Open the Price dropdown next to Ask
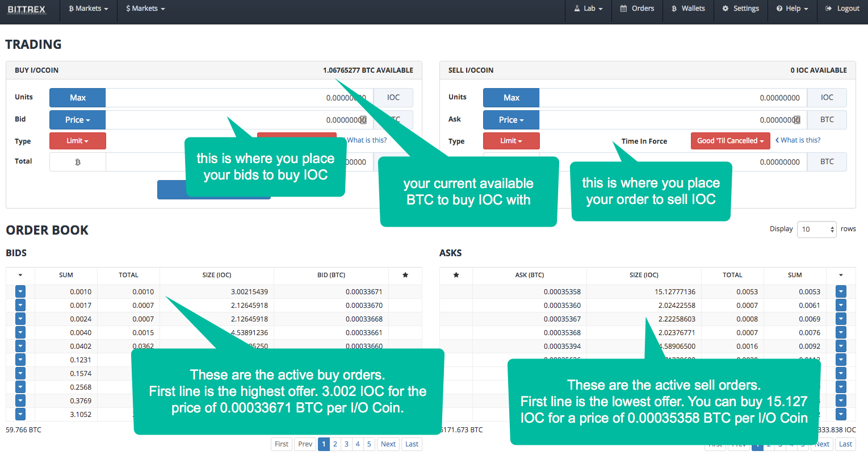Image resolution: width=868 pixels, height=459 pixels. point(511,120)
